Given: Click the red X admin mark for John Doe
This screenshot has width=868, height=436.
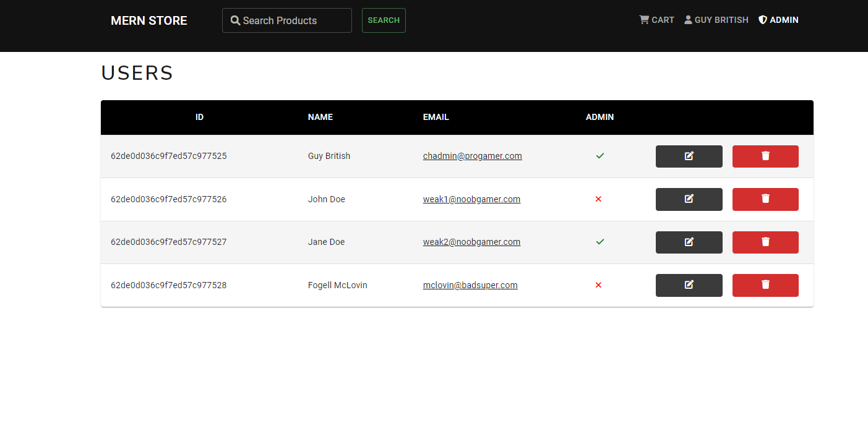Looking at the screenshot, I should [598, 199].
